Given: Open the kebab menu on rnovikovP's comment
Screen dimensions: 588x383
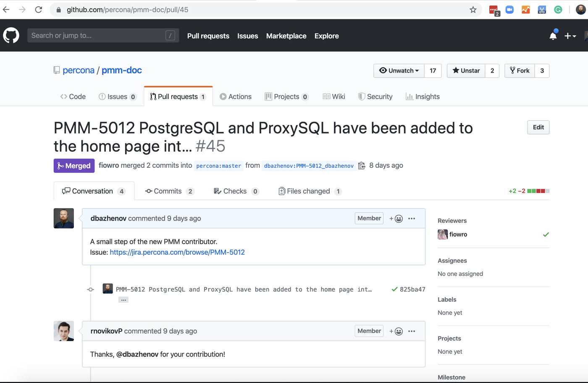Looking at the screenshot, I should click(x=412, y=331).
